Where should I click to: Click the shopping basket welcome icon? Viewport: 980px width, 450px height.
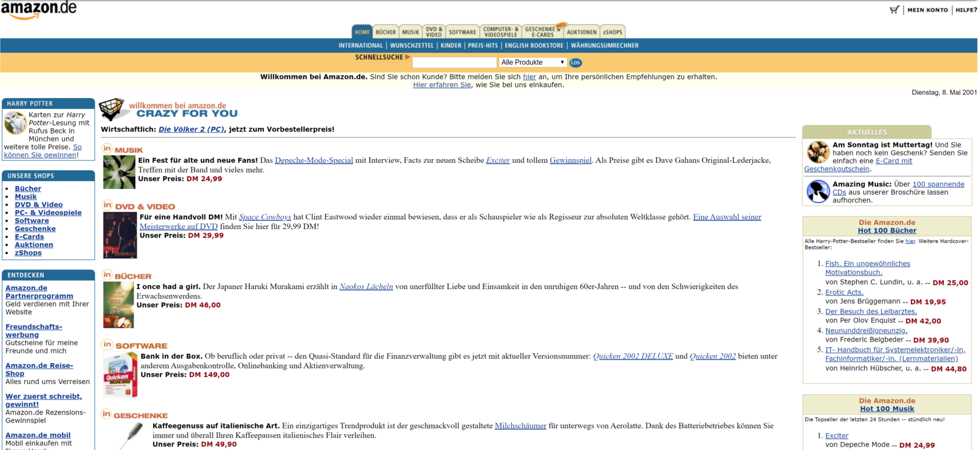pos(112,109)
